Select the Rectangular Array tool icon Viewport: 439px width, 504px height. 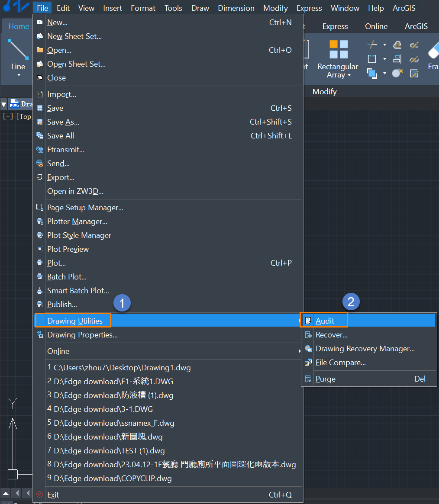point(339,49)
